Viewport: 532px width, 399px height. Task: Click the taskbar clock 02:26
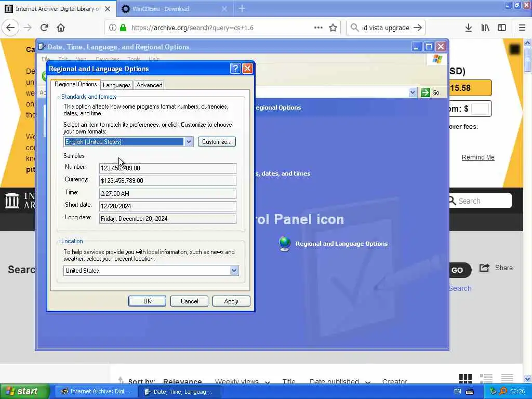tap(517, 392)
